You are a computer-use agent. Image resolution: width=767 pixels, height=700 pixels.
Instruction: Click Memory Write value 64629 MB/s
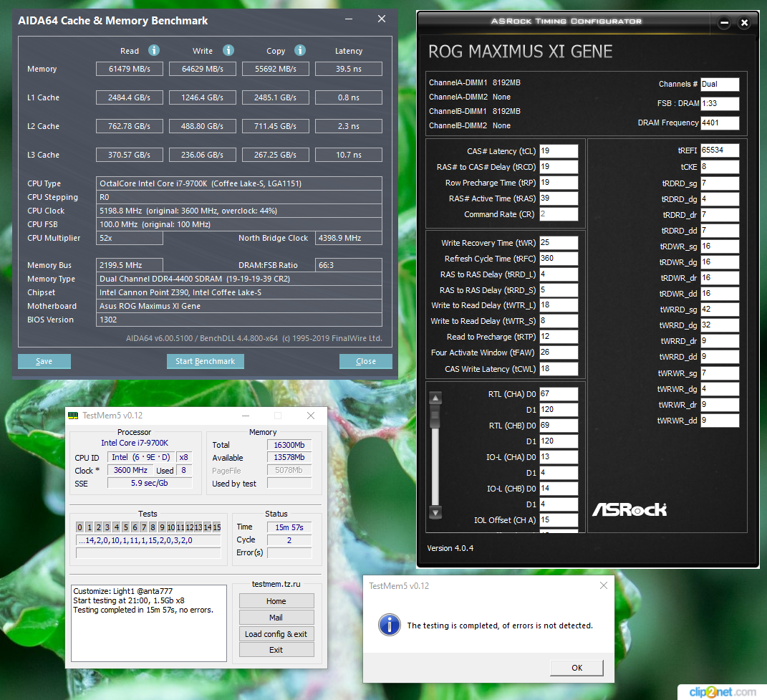[x=203, y=69]
